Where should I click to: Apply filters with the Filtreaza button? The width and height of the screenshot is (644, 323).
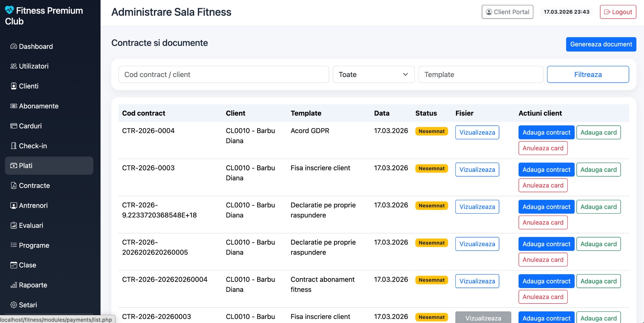click(x=588, y=74)
